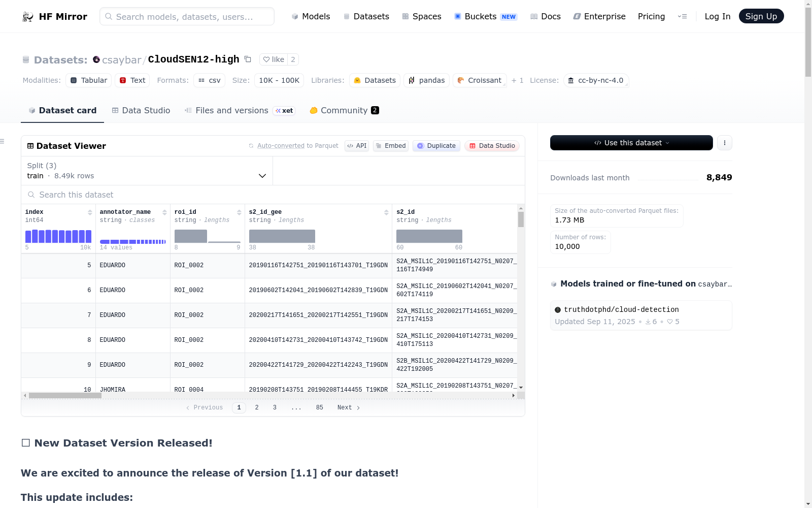The height and width of the screenshot is (508, 812).
Task: Sort by the roi_id column
Action: (239, 212)
